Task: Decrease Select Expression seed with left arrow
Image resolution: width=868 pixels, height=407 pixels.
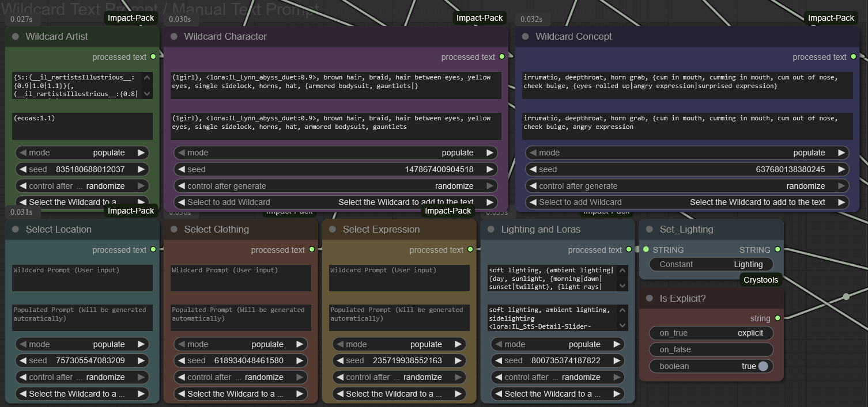Action: [x=340, y=360]
